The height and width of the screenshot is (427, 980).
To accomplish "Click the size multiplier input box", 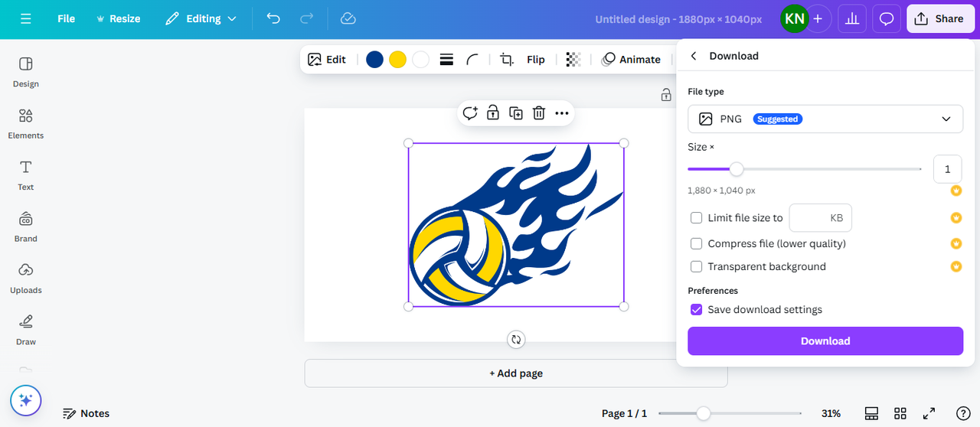I will pyautogui.click(x=947, y=169).
